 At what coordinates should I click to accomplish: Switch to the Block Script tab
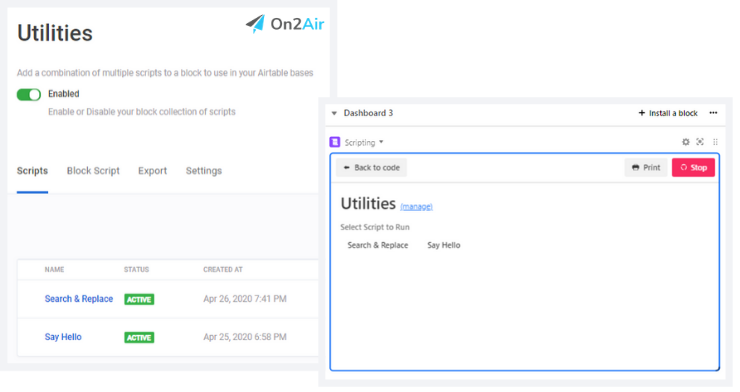pos(93,171)
